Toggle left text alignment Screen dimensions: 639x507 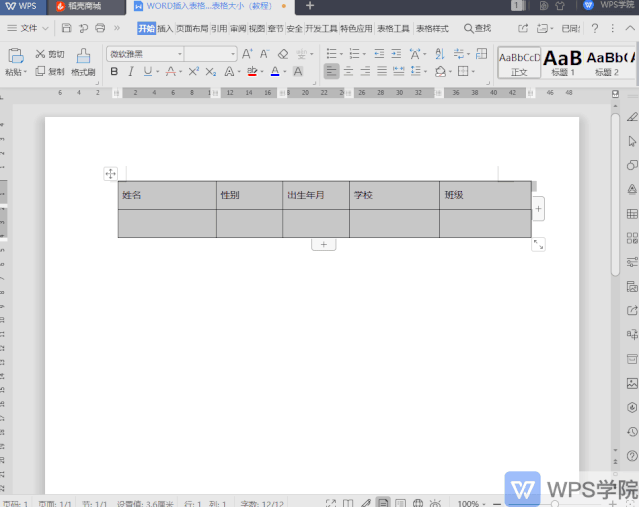click(331, 72)
